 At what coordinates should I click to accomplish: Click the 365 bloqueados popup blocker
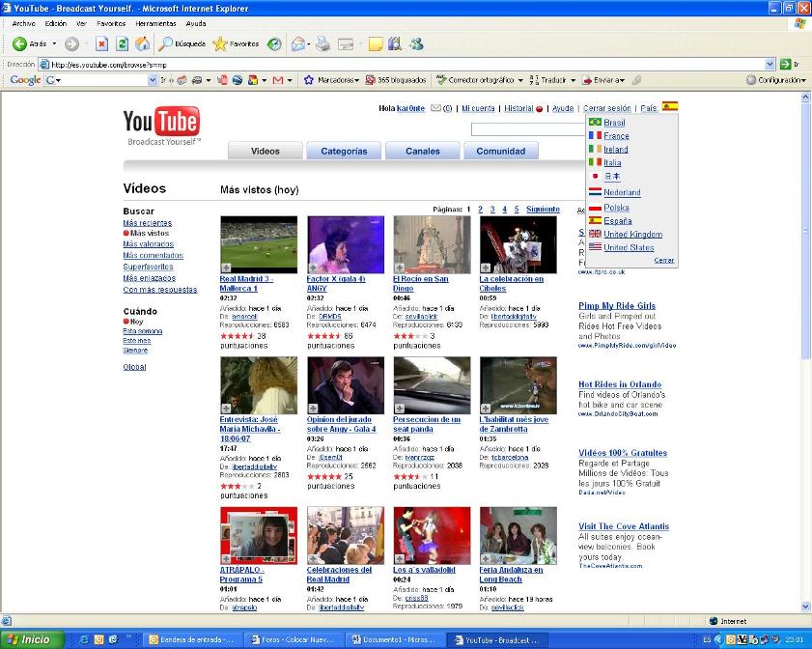click(x=396, y=80)
